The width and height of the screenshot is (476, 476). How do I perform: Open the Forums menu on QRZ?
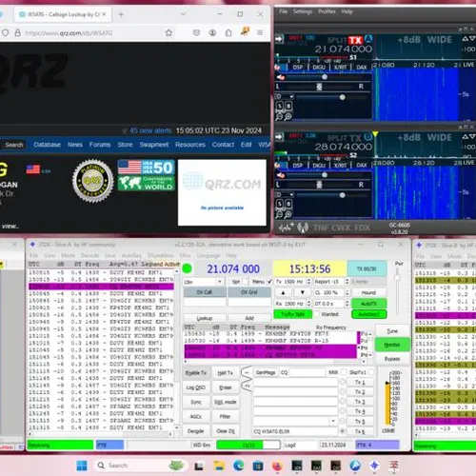click(x=100, y=145)
